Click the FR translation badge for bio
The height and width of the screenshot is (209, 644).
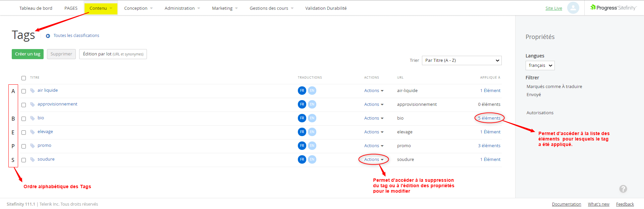(302, 118)
